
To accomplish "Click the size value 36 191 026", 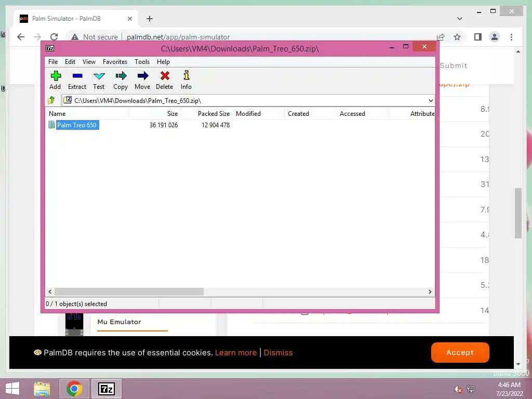I will point(164,125).
